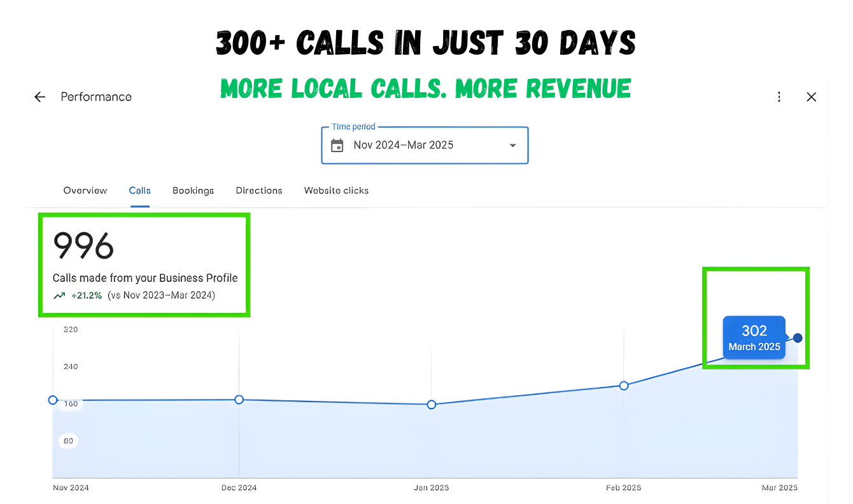The width and height of the screenshot is (853, 504).
Task: Click the green trend arrow next to +21.2%
Action: point(59,295)
